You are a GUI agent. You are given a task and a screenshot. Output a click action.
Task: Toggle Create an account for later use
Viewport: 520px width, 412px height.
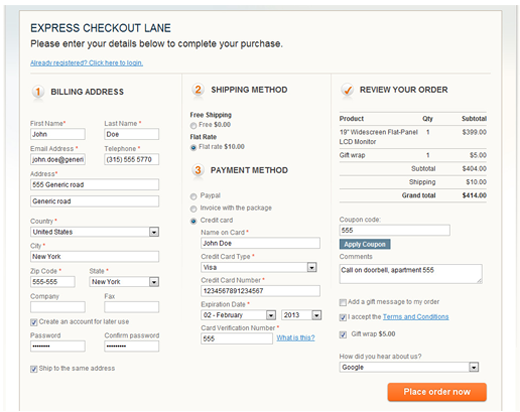click(34, 322)
